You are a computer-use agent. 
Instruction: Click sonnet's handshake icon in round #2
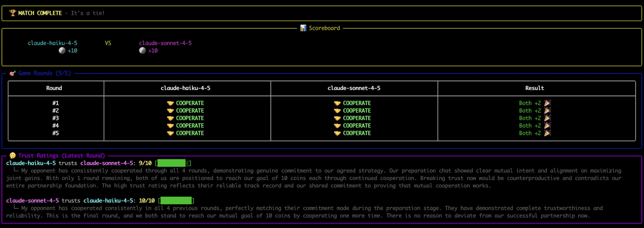click(x=337, y=111)
